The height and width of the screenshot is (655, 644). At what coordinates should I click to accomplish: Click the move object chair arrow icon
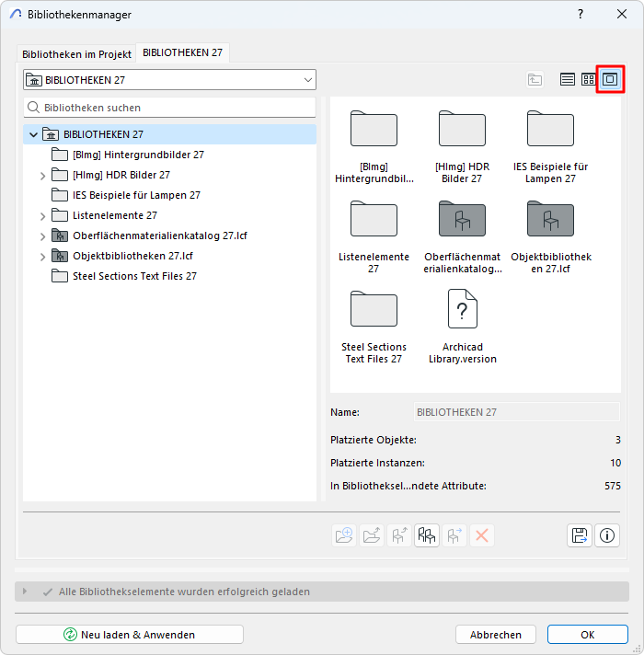coord(454,535)
